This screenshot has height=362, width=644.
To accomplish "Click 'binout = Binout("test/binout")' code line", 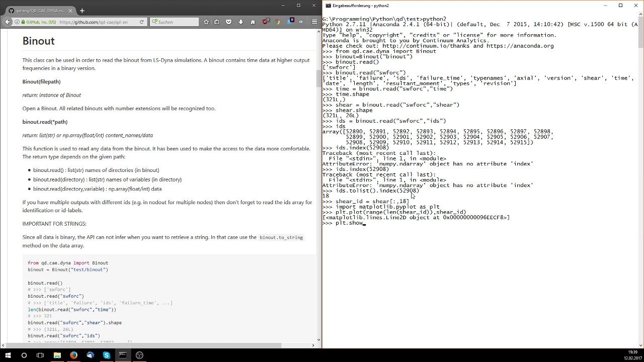I will (68, 269).
